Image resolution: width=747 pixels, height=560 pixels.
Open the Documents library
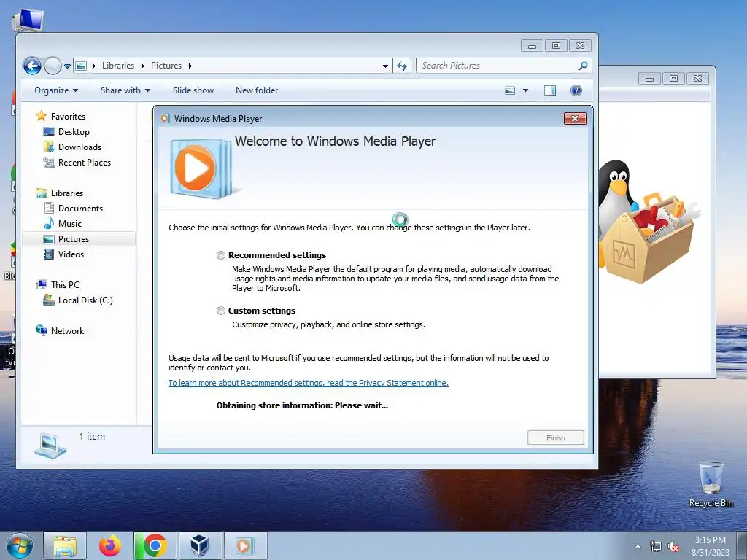coord(80,208)
